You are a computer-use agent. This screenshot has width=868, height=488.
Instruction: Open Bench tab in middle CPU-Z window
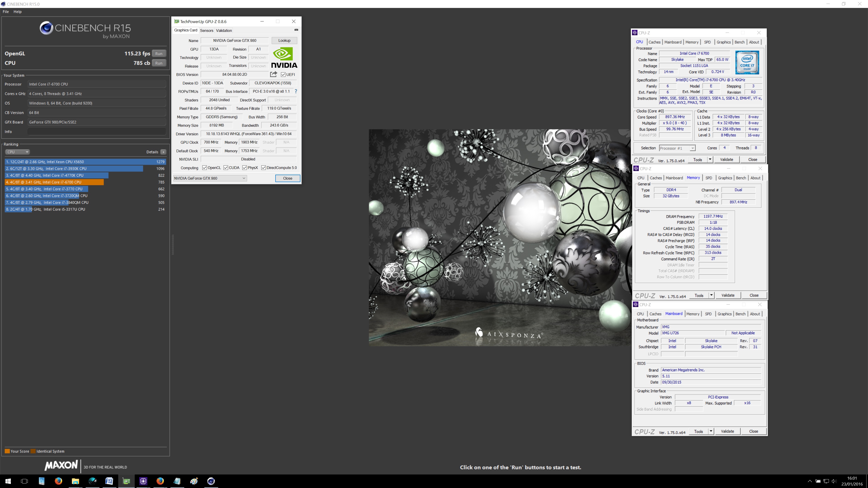741,178
